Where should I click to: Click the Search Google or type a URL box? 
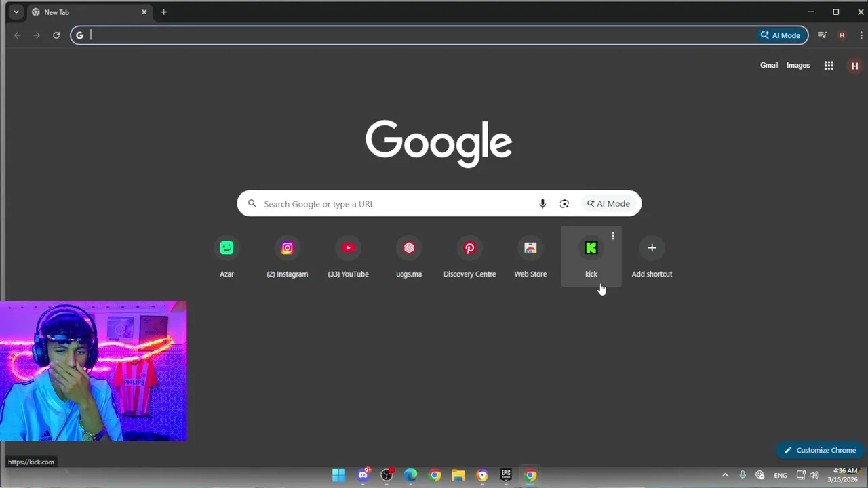point(439,203)
